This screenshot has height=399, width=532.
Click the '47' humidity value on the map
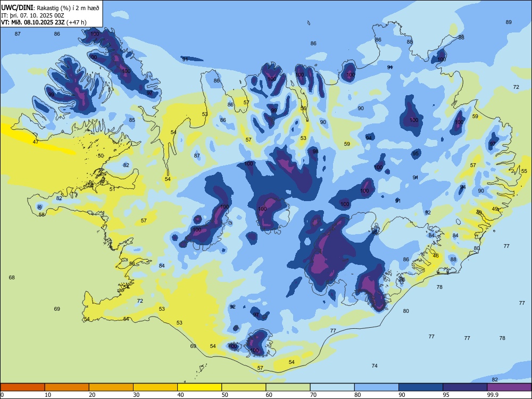tap(36, 142)
